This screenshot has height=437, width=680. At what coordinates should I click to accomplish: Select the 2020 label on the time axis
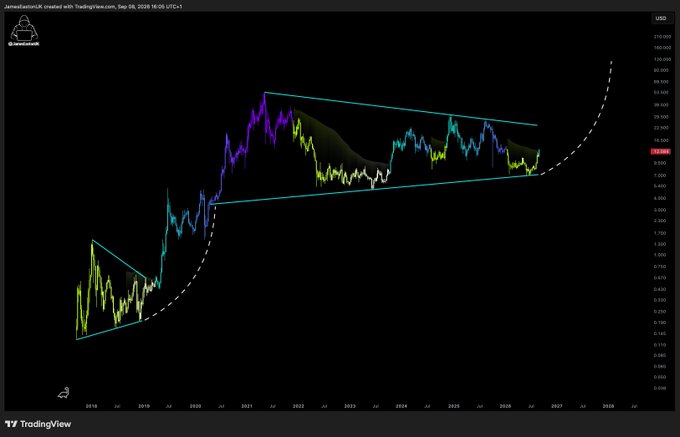[x=195, y=406]
